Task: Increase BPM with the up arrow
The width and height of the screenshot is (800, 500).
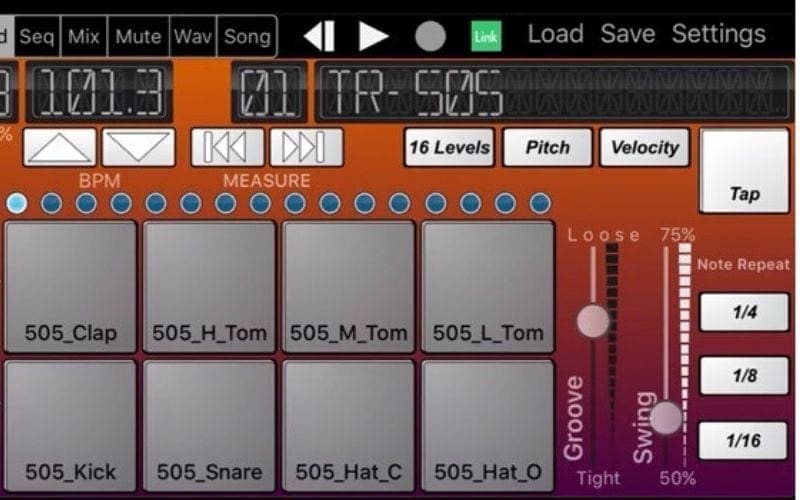Action: (59, 147)
